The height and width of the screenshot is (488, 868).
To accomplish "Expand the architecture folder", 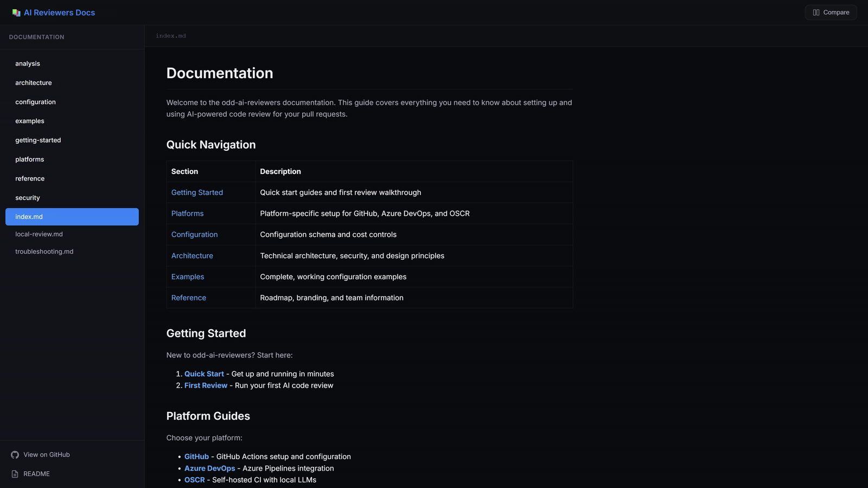I will (72, 83).
